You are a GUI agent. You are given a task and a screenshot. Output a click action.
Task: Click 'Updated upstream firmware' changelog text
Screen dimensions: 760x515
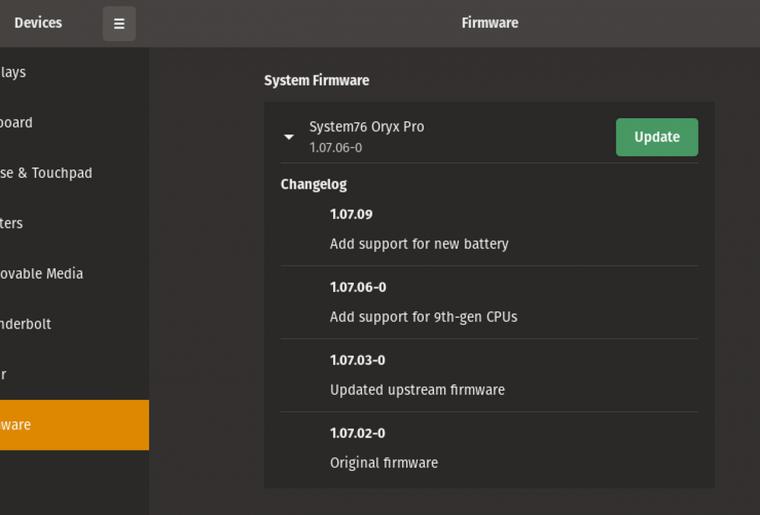417,390
